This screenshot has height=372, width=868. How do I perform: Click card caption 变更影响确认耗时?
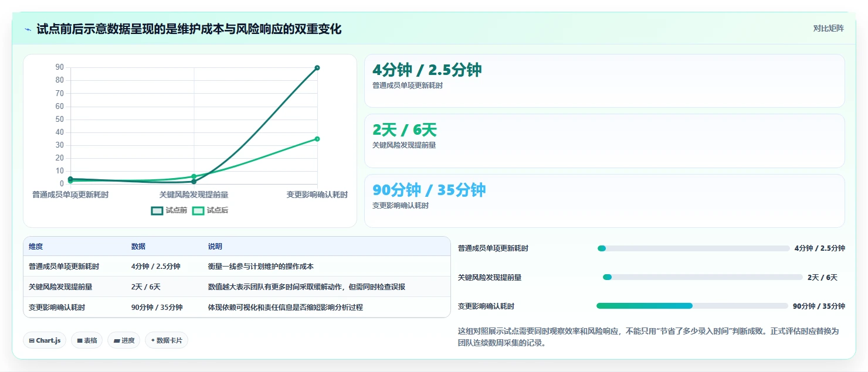(401, 206)
